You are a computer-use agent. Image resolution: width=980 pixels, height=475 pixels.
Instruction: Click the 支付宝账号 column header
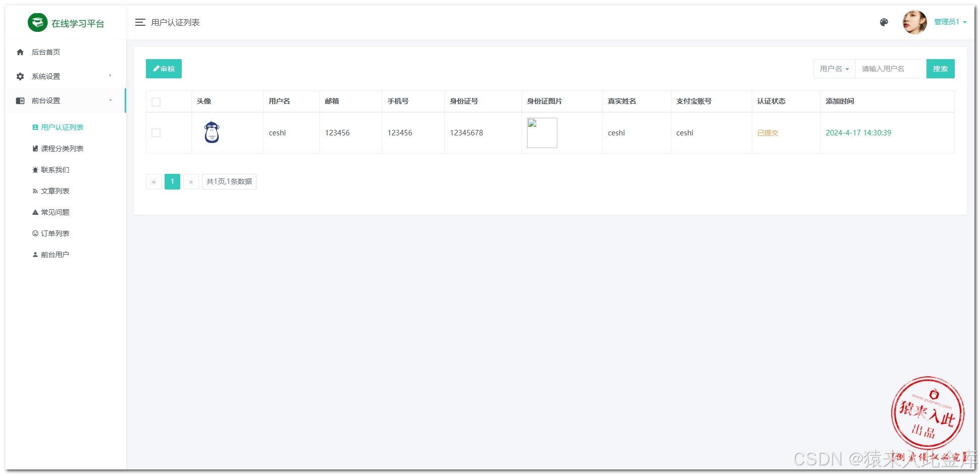point(694,101)
